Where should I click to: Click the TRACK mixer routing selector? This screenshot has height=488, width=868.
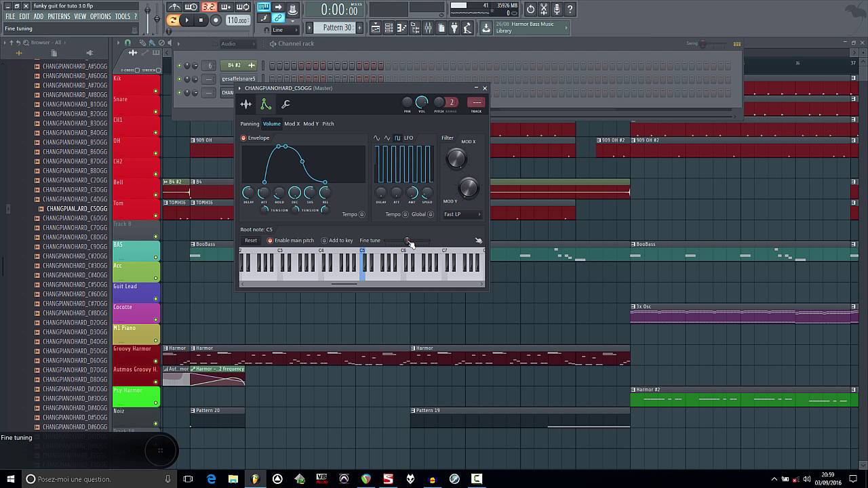pyautogui.click(x=477, y=102)
